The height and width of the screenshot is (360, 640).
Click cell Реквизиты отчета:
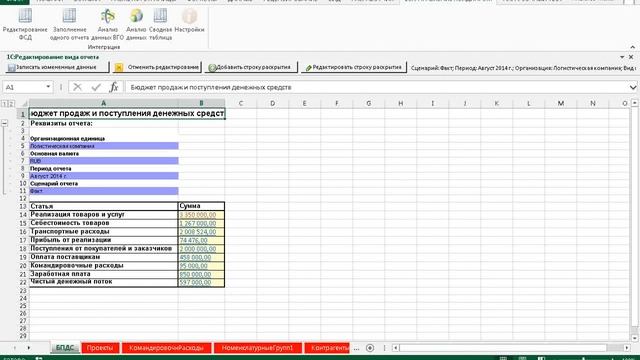[x=104, y=123]
